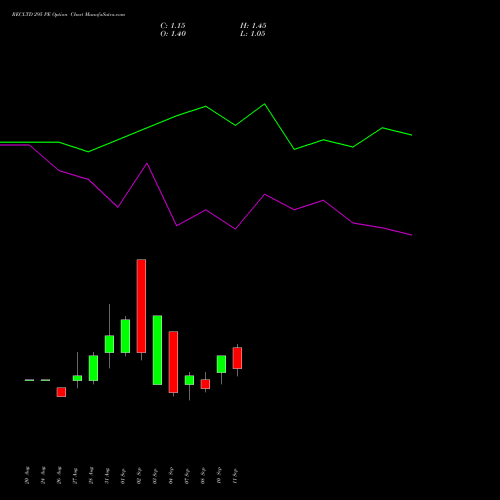Click the RECLTD option chart title text
500x500 pixels.
pos(68,15)
